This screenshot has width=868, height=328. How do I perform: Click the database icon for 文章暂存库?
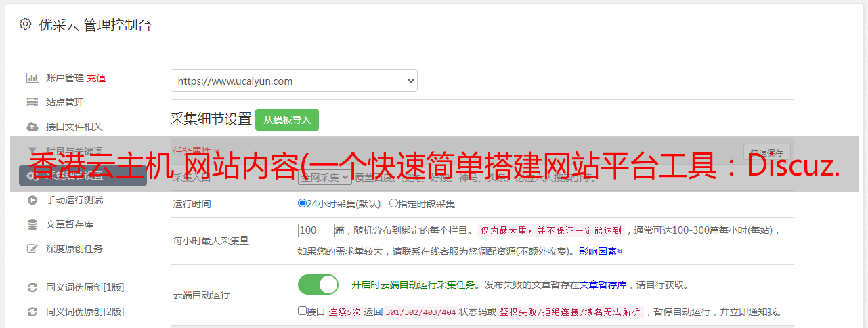point(32,224)
